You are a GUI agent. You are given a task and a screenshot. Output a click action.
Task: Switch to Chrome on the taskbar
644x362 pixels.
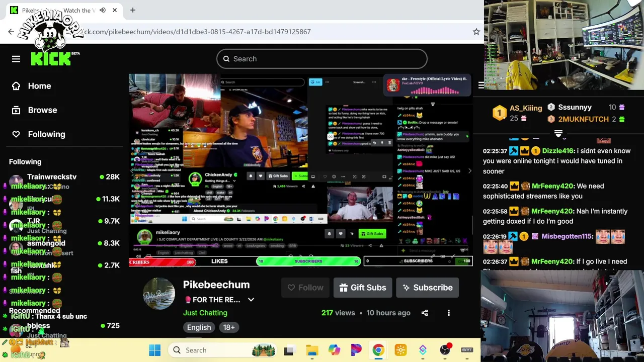click(x=378, y=350)
